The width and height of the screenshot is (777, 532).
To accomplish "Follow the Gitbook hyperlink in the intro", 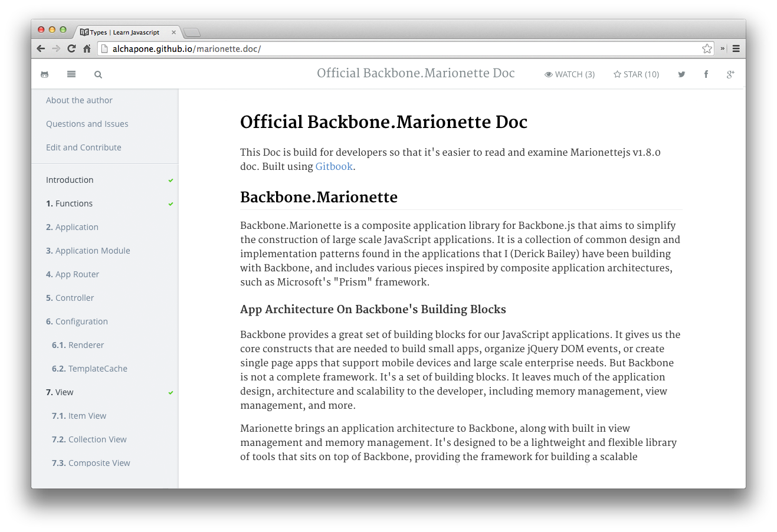I will point(334,166).
